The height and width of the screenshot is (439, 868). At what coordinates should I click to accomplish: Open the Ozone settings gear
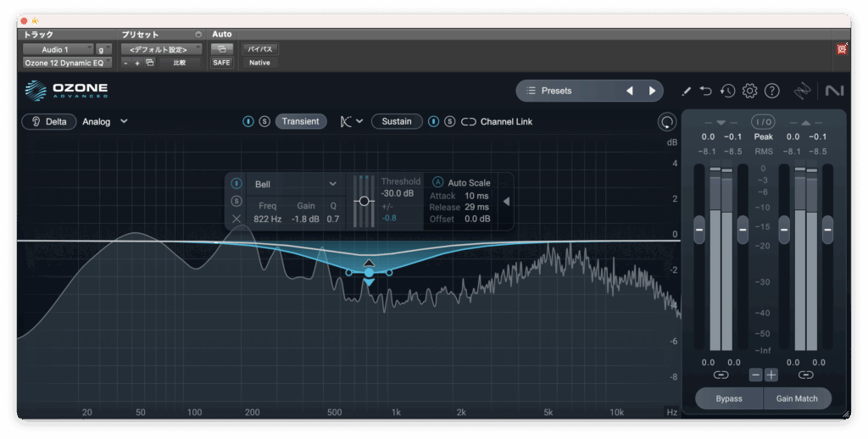(x=749, y=91)
